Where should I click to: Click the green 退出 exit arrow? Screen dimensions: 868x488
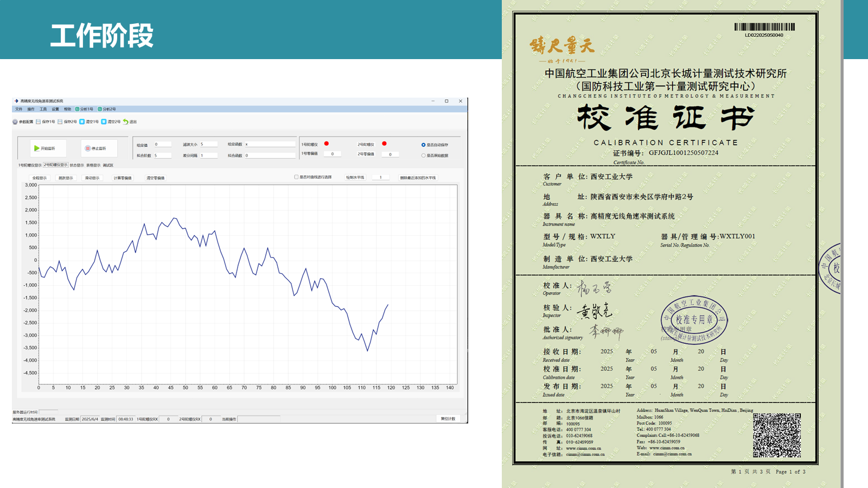click(x=125, y=122)
